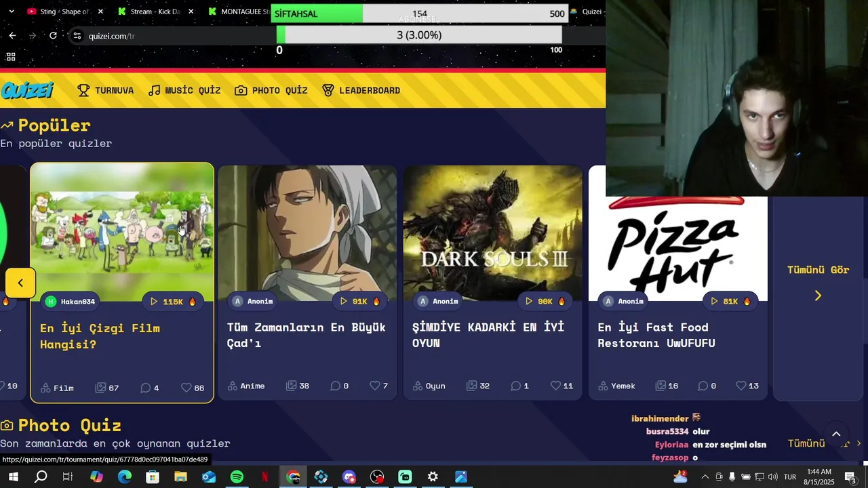The height and width of the screenshot is (488, 868).
Task: Open Task View in the taskbar
Action: coord(68,477)
